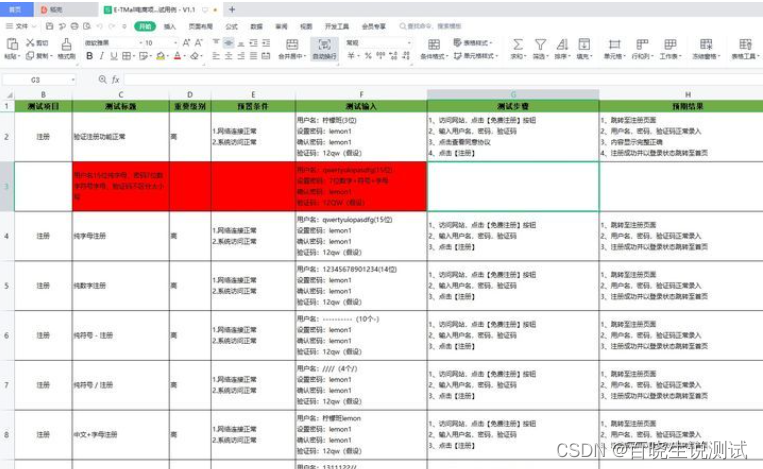Click the zoom magnifier beside fx
763x469 pixels.
point(102,79)
